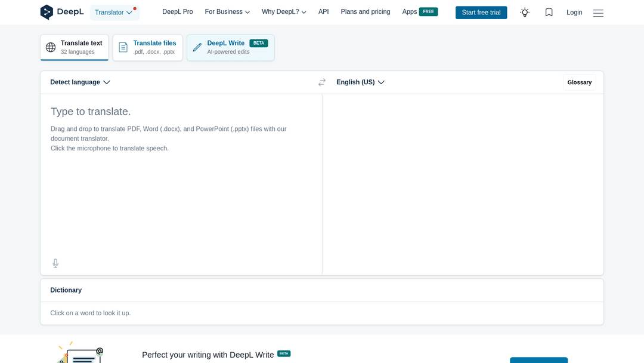Screen dimensions: 644x363
Task: Click the DeepL logo icon
Action: tap(47, 12)
